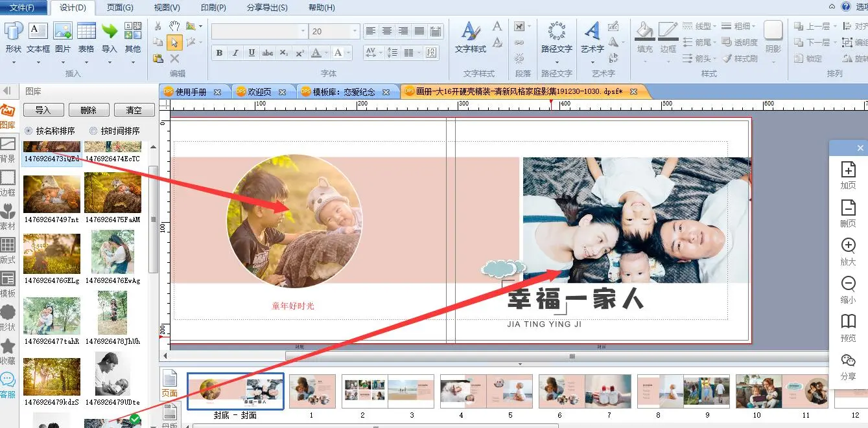Click the 清空 clear button
Image resolution: width=868 pixels, height=428 pixels.
134,110
